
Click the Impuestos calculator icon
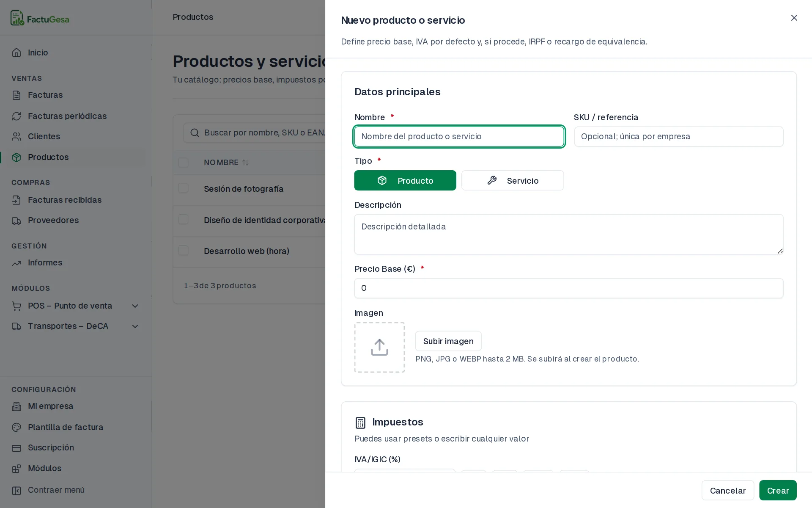[x=360, y=422]
